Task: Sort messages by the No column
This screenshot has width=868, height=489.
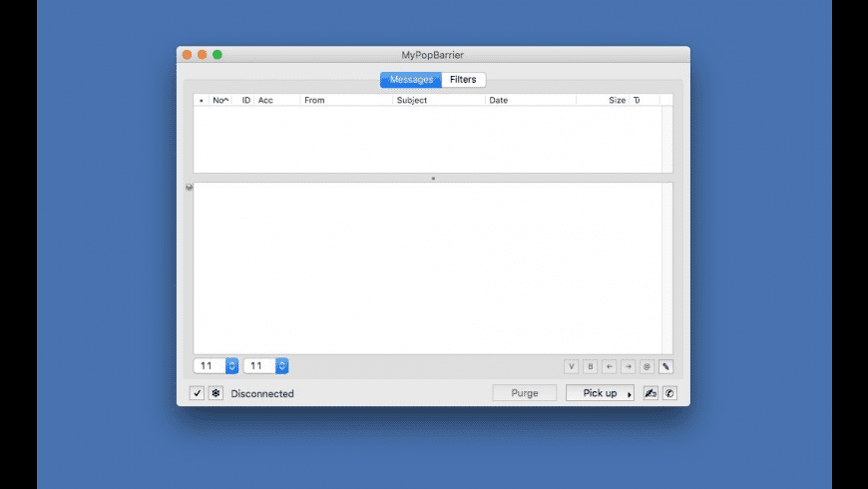Action: coord(220,100)
